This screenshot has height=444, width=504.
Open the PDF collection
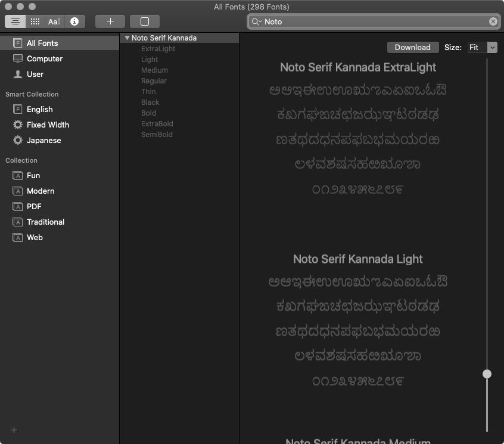click(x=60, y=206)
